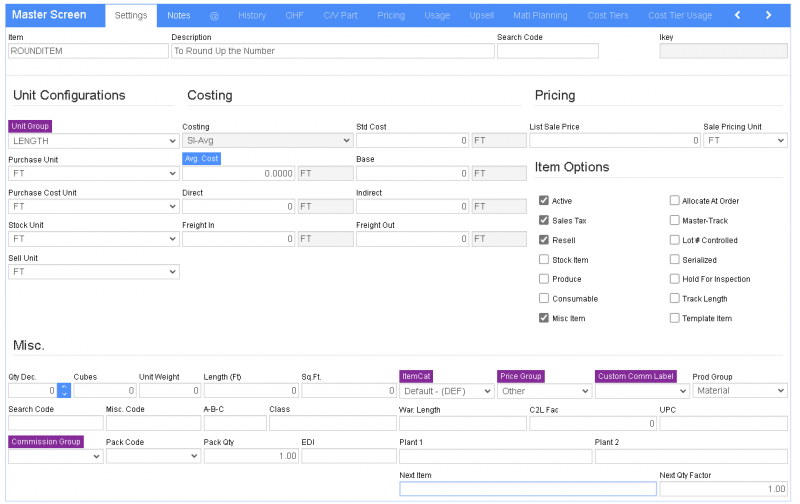Open the Pricing tab
Image resolution: width=800 pixels, height=504 pixels.
[391, 15]
